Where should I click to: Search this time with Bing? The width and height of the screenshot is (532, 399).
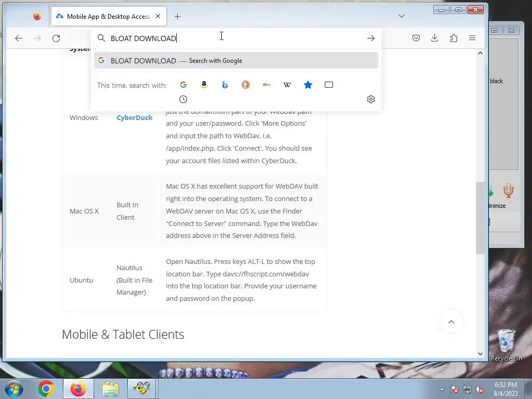(224, 85)
